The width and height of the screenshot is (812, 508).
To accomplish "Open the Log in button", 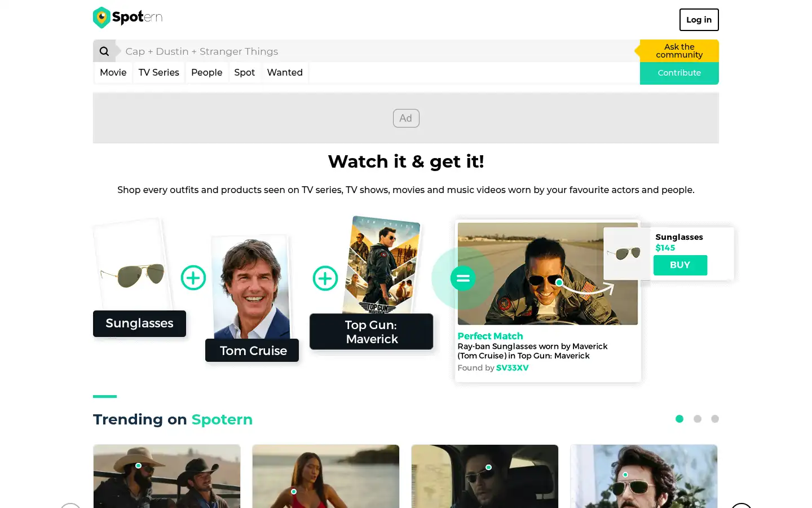I will pos(699,20).
